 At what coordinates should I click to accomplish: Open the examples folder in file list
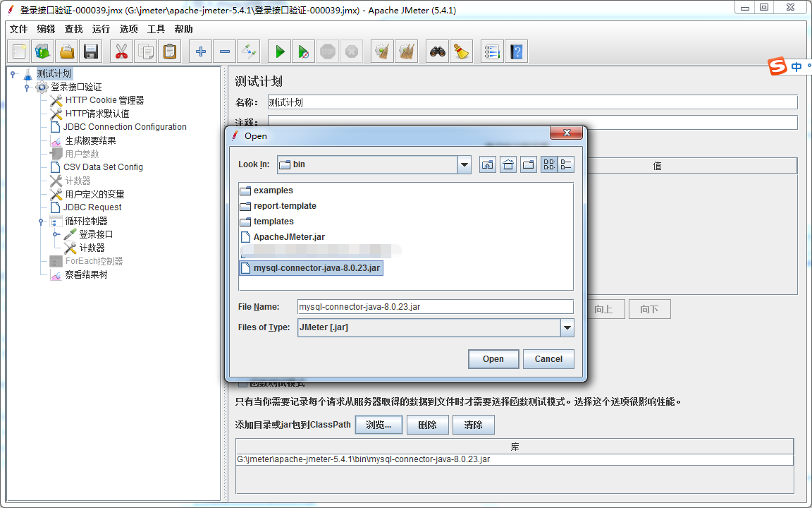(266, 190)
